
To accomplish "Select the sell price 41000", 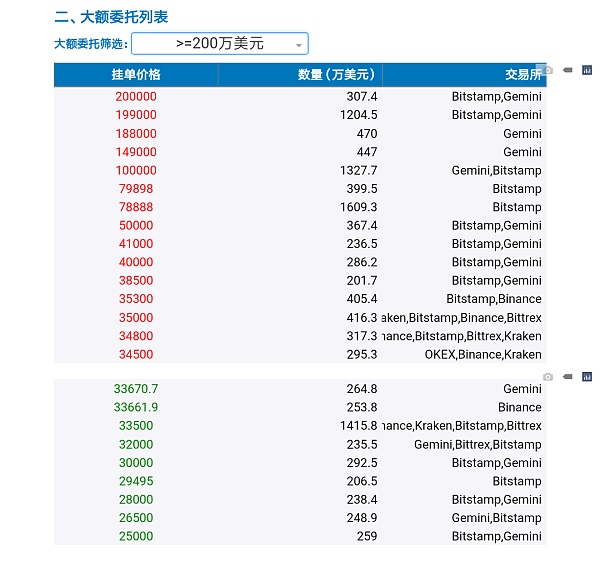I will (136, 244).
